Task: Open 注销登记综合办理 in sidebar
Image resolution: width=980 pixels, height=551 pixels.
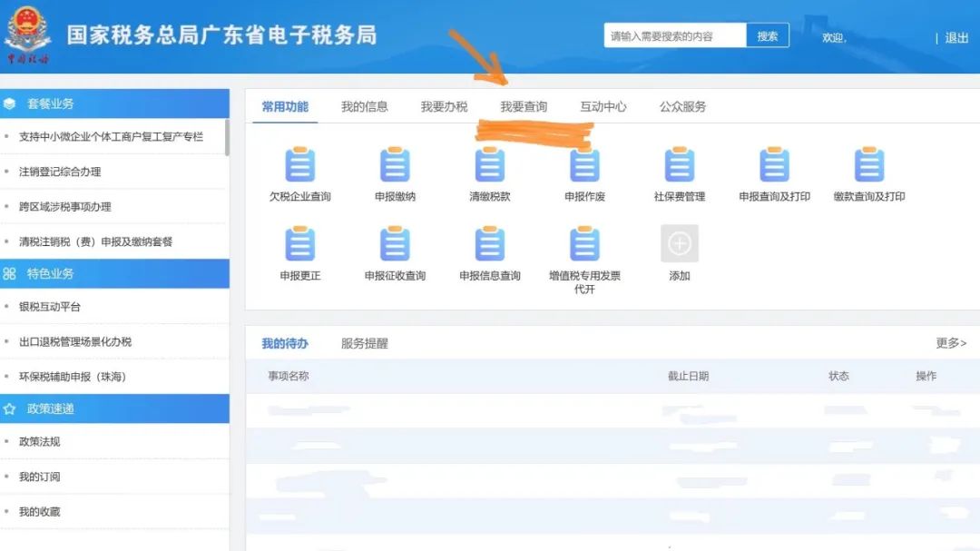Action: point(60,172)
